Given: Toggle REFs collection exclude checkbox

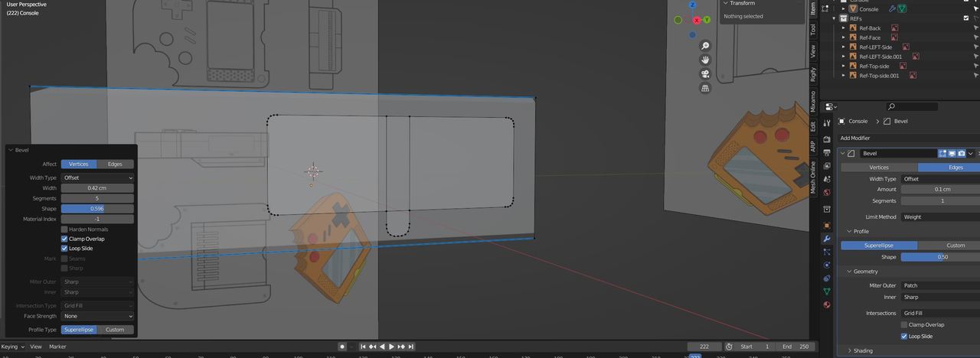Looking at the screenshot, I should [966, 18].
